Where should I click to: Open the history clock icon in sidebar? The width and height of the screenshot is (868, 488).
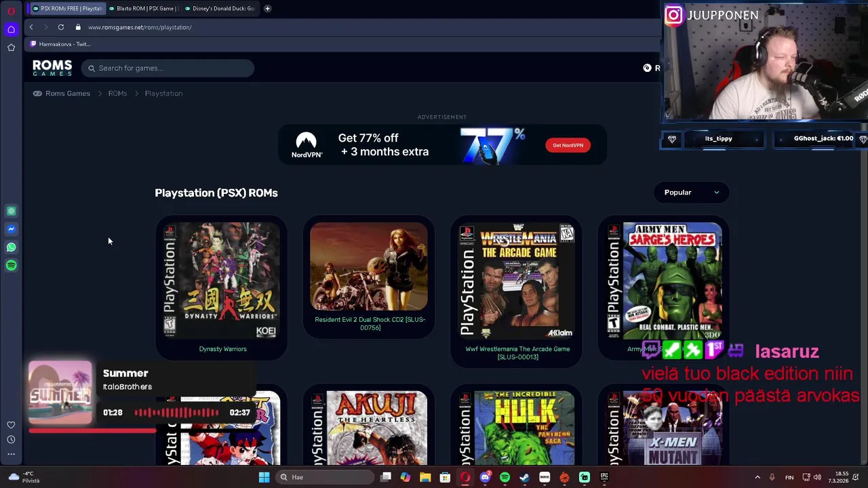click(11, 440)
